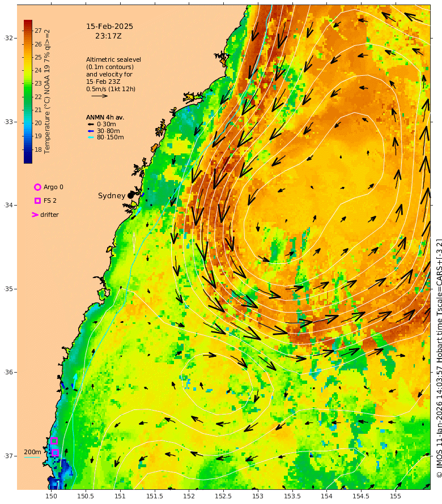
Task: Click the time text 23:17Z
Action: coord(108,36)
